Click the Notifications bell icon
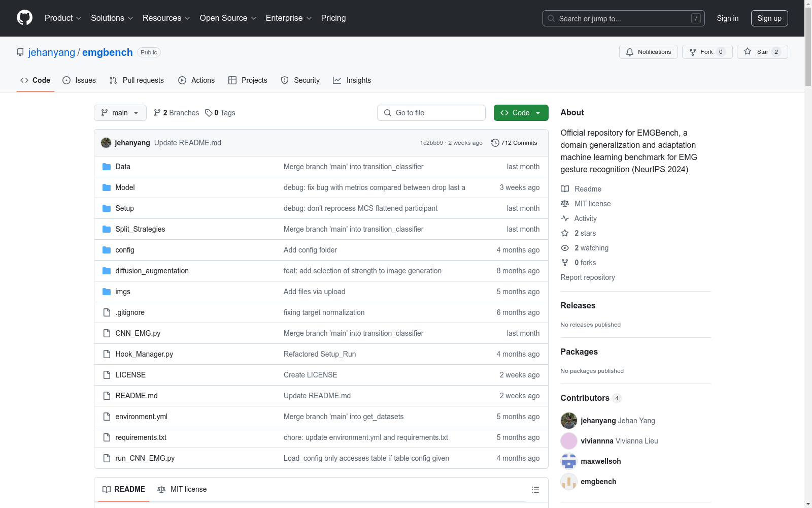812x508 pixels. click(630, 52)
